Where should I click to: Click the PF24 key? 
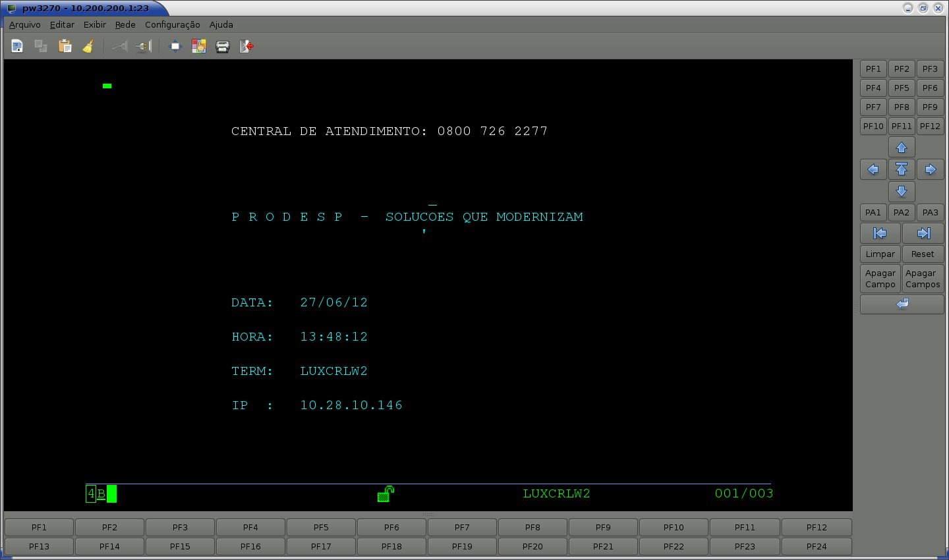point(817,546)
